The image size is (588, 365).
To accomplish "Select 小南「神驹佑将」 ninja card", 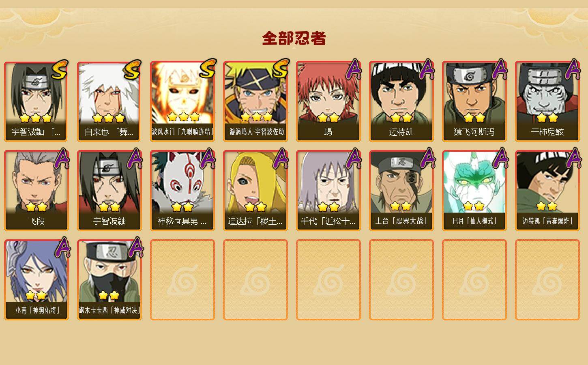I will [x=36, y=280].
